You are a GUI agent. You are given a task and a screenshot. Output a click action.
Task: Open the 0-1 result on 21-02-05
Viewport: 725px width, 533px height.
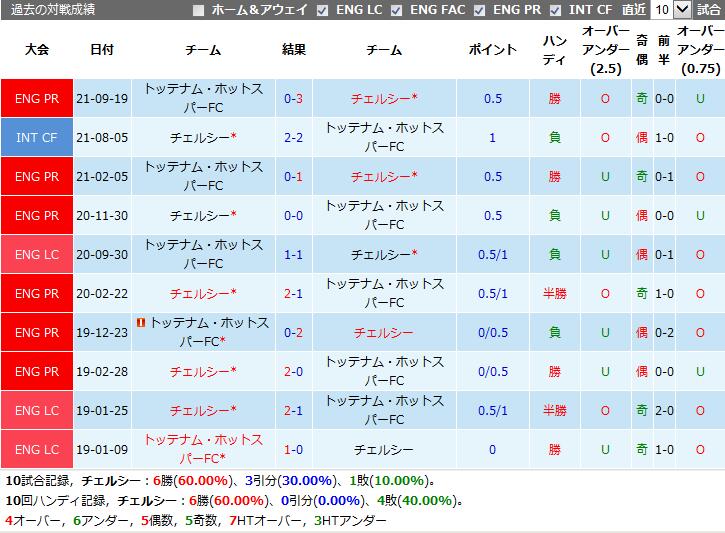tap(293, 177)
